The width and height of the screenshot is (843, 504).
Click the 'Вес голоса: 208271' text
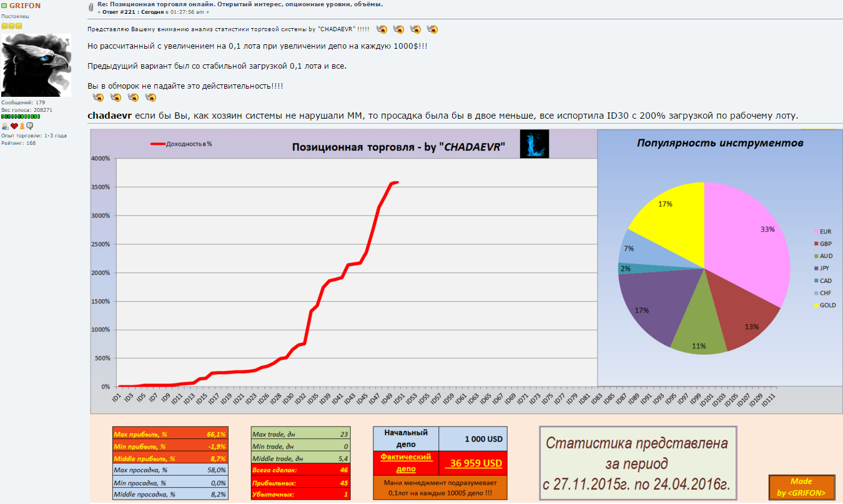27,109
